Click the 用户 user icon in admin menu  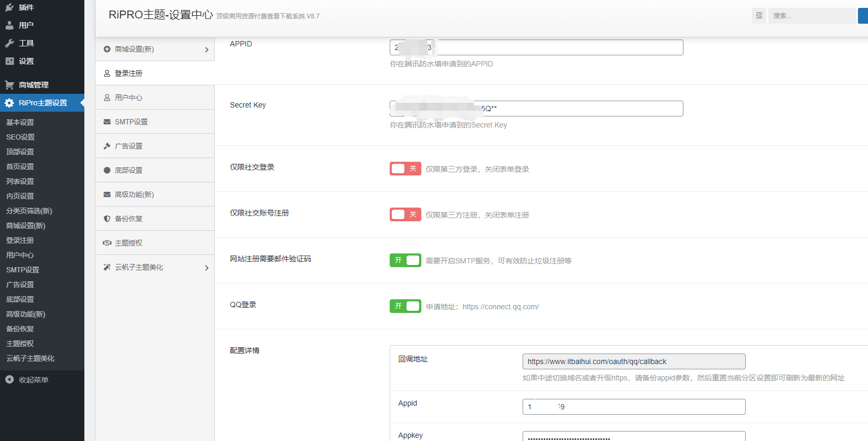(9, 25)
